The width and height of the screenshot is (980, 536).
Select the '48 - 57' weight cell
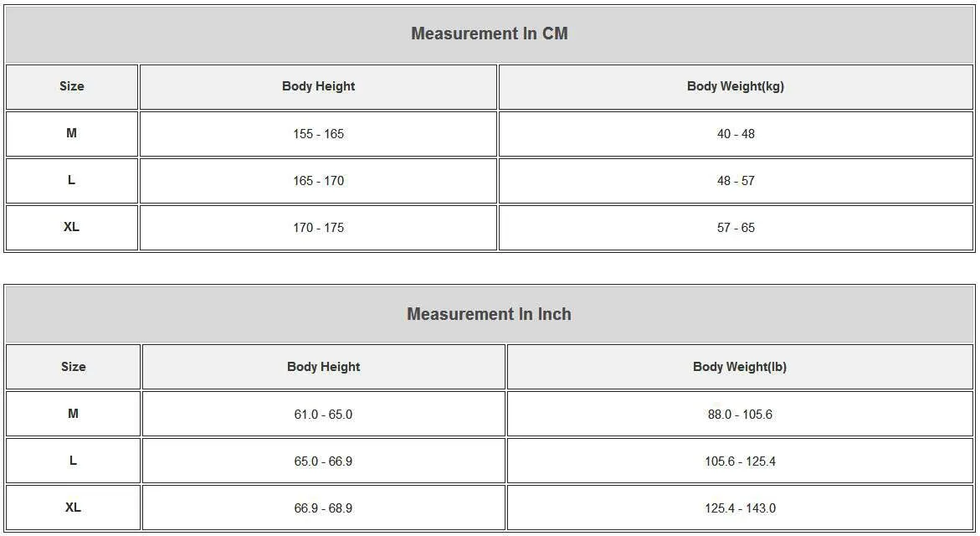(736, 181)
